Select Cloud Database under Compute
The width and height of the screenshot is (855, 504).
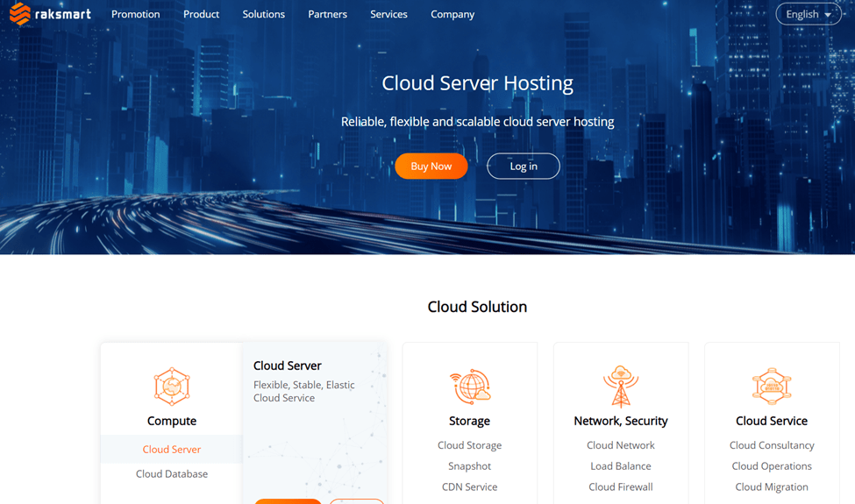172,473
